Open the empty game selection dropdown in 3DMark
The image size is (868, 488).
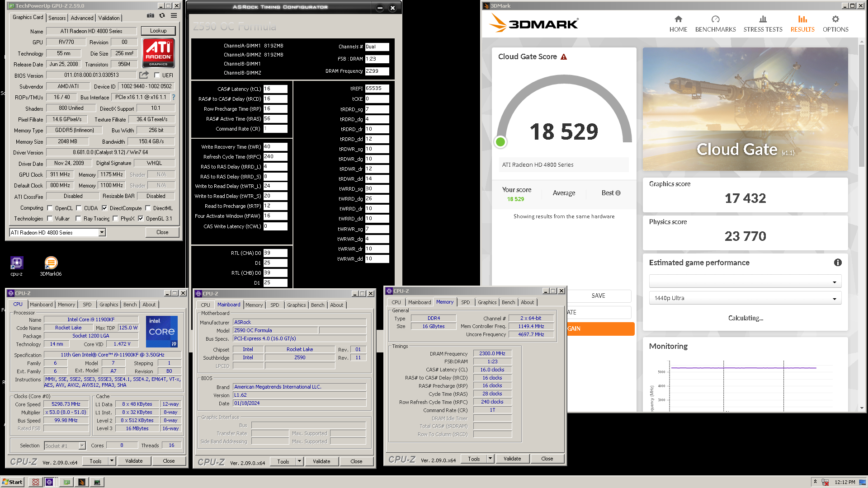coord(745,281)
